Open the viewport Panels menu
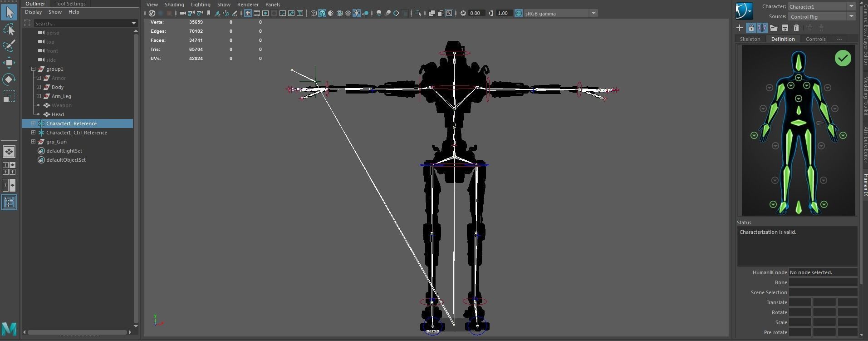Viewport: 868px width, 341px height. click(x=273, y=5)
